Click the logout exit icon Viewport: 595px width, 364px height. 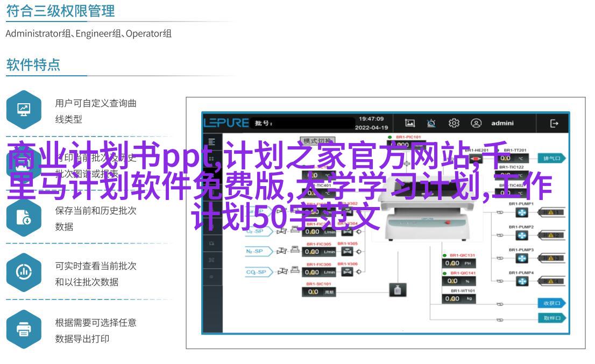[x=554, y=123]
